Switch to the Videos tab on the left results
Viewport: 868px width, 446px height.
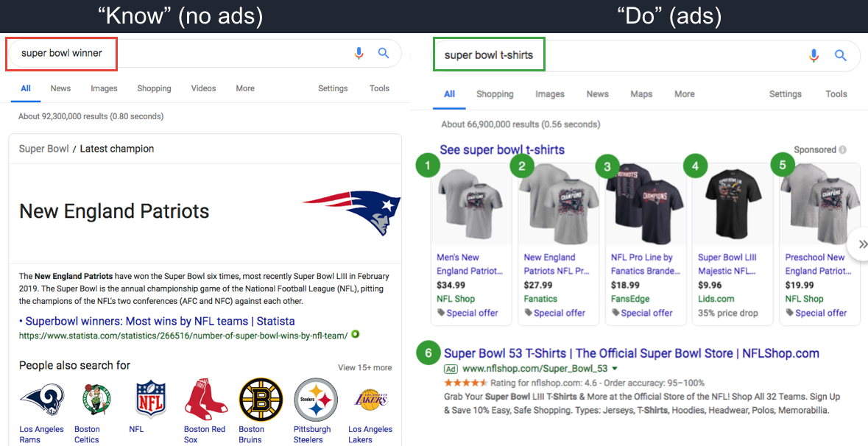coord(203,88)
